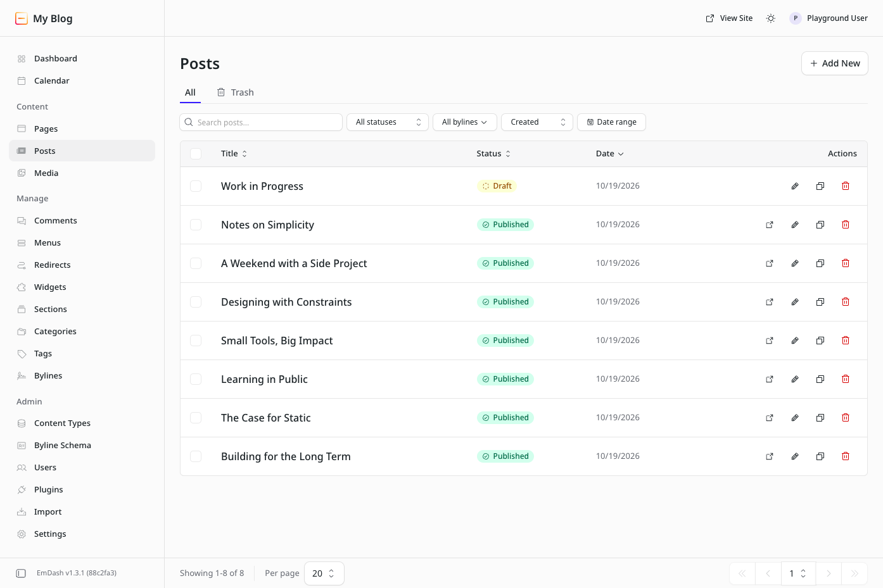Click the View Site link
This screenshot has height=588, width=883.
click(x=729, y=18)
